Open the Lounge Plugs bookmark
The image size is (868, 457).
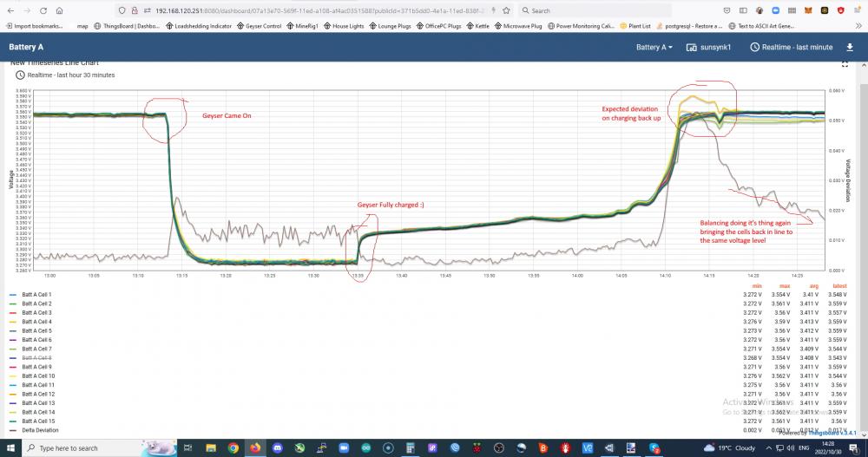tap(391, 26)
